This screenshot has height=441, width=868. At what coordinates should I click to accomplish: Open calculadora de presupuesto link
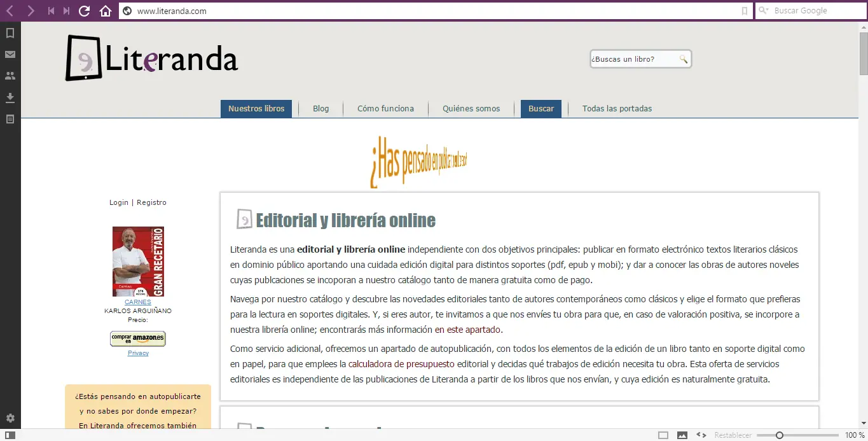click(x=401, y=364)
